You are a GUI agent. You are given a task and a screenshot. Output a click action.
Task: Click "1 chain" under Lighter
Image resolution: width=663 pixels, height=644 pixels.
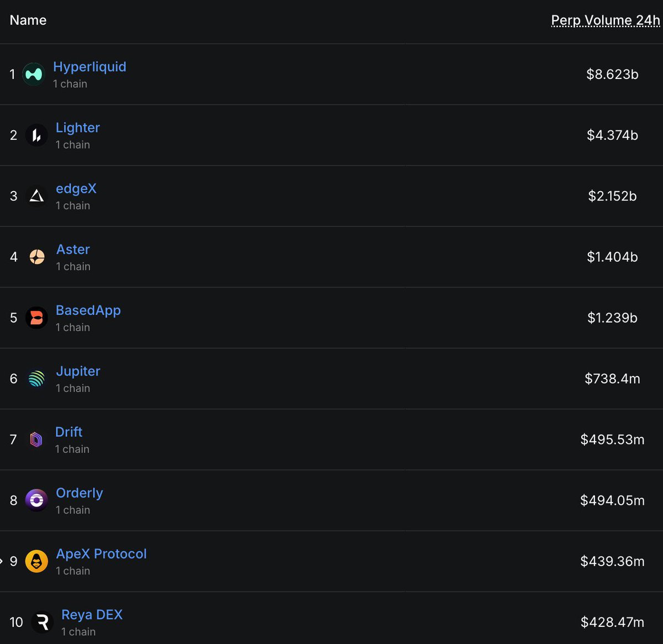(73, 145)
